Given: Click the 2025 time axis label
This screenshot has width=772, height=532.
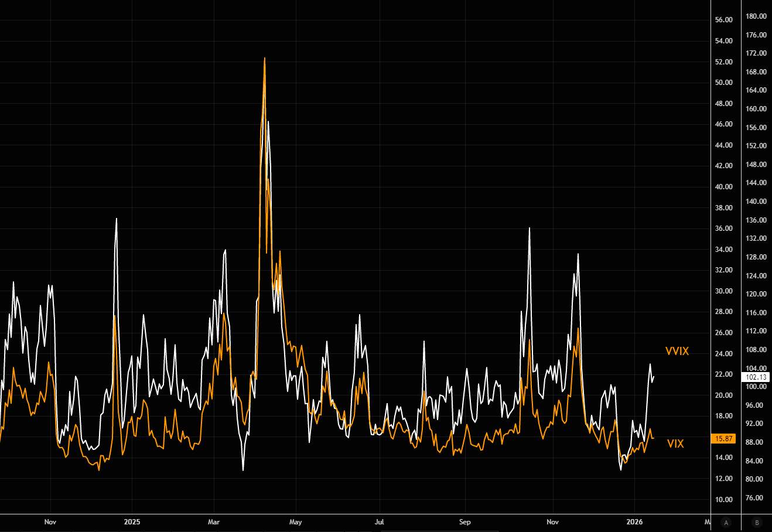Looking at the screenshot, I should tap(132, 522).
